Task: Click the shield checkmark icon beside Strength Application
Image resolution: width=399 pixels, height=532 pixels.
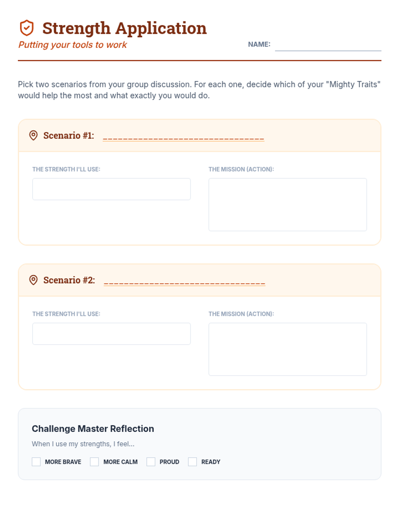Action: click(27, 28)
